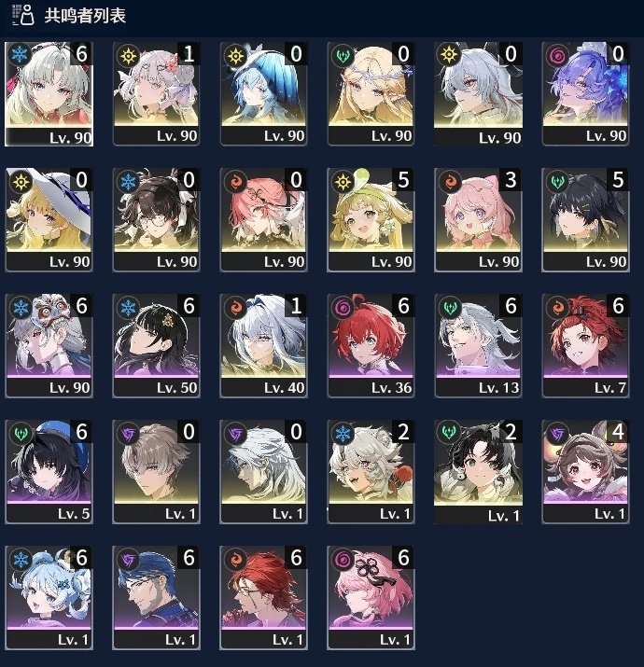The width and height of the screenshot is (644, 667).
Task: Click Havoc icon on red-haired Lv. 36 character
Action: [x=343, y=308]
